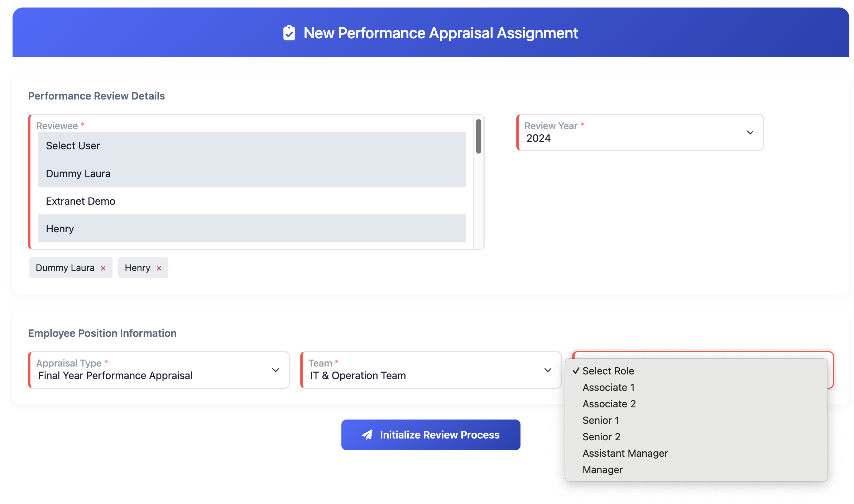Deselect Dummy Laura in Reviewee list
The image size is (854, 504).
(78, 174)
